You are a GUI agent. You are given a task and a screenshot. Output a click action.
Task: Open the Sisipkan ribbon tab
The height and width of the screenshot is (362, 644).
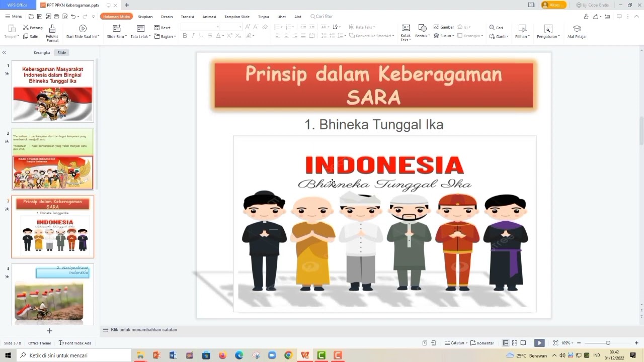point(145,17)
